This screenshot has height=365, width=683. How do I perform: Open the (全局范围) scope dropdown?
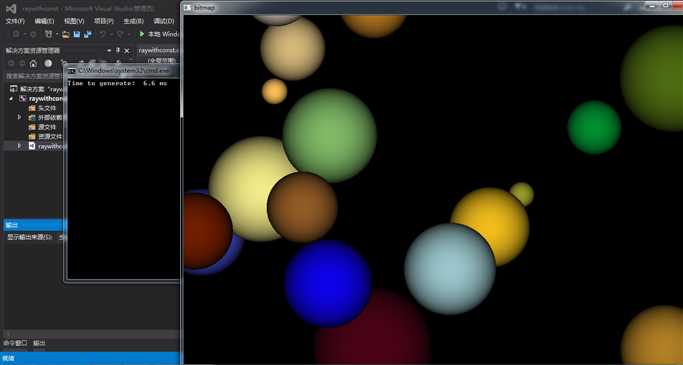[161, 61]
